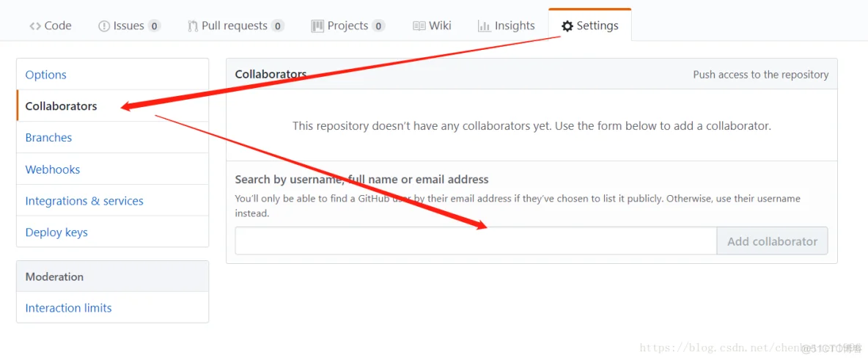Click the 'doesn't have any collaborators yet' message
This screenshot has width=868, height=360.
pyautogui.click(x=532, y=125)
